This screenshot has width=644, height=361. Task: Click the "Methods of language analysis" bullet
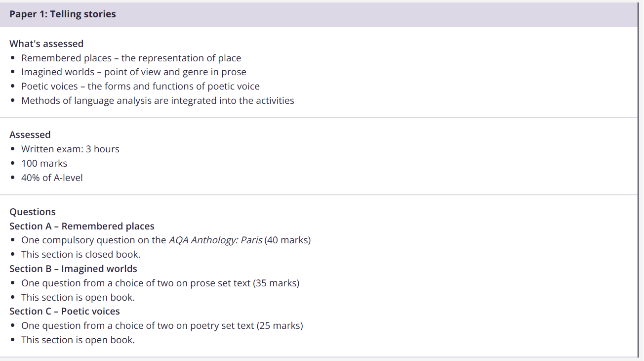point(158,100)
